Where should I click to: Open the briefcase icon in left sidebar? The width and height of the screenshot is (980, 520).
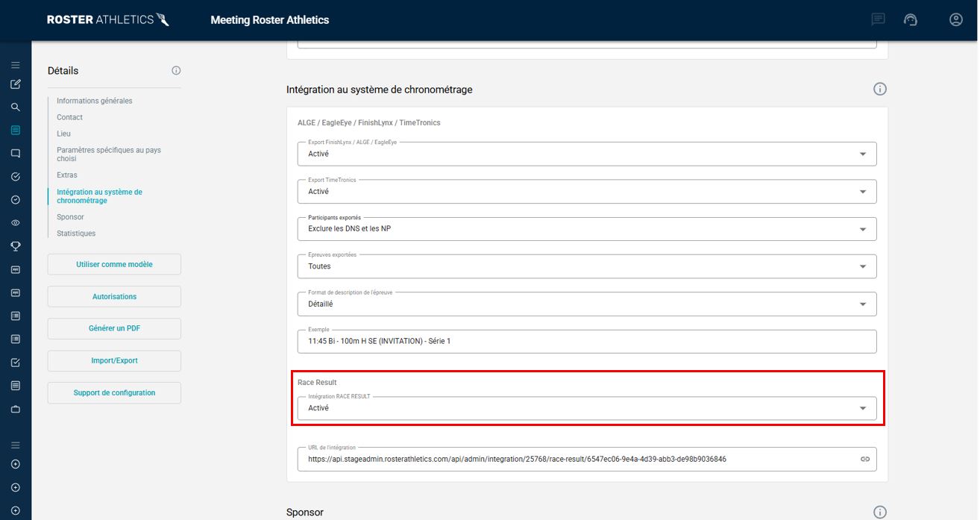coord(16,409)
